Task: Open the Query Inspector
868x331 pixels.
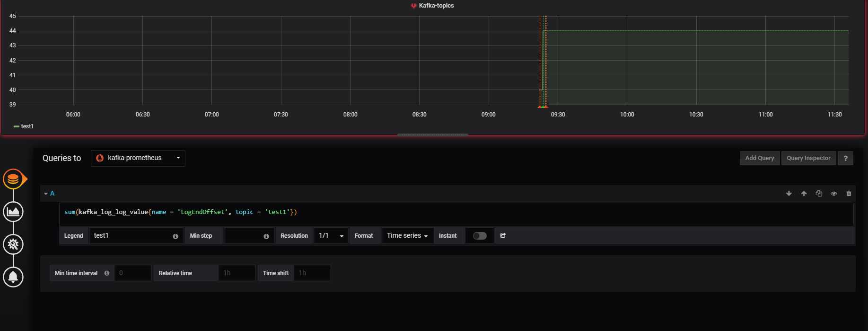Action: coord(808,158)
